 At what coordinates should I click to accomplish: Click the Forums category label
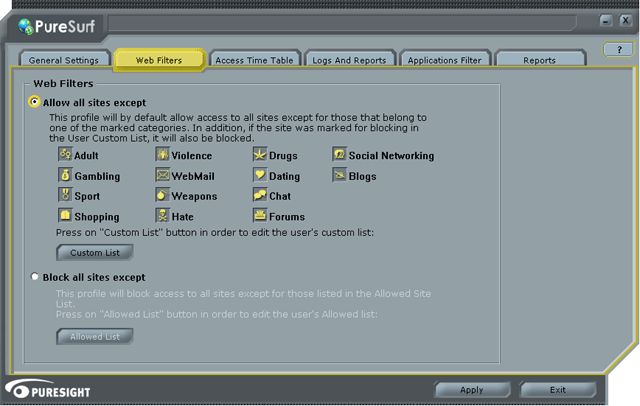(287, 217)
